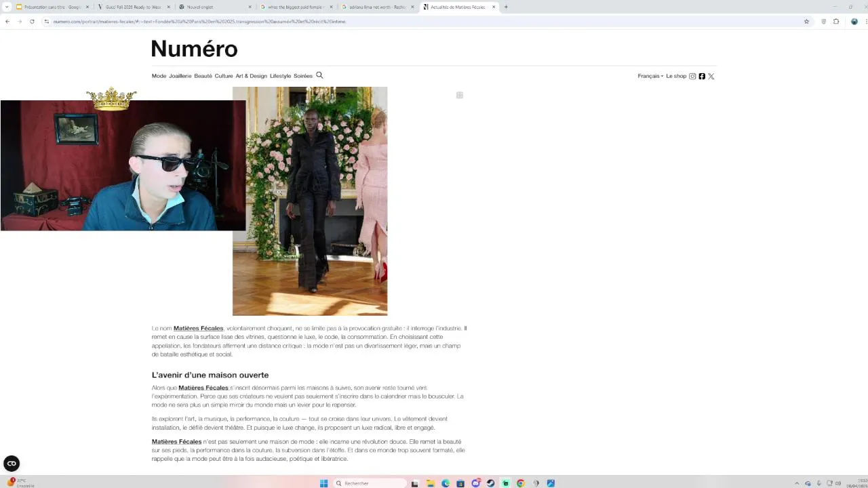Follow Matières Fécales link in last paragraph
This screenshot has width=868, height=488.
click(176, 441)
